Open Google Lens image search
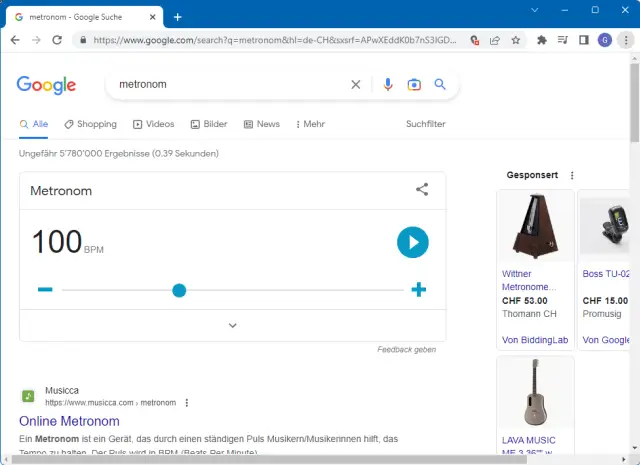Screen dimensions: 640x465 [414, 85]
